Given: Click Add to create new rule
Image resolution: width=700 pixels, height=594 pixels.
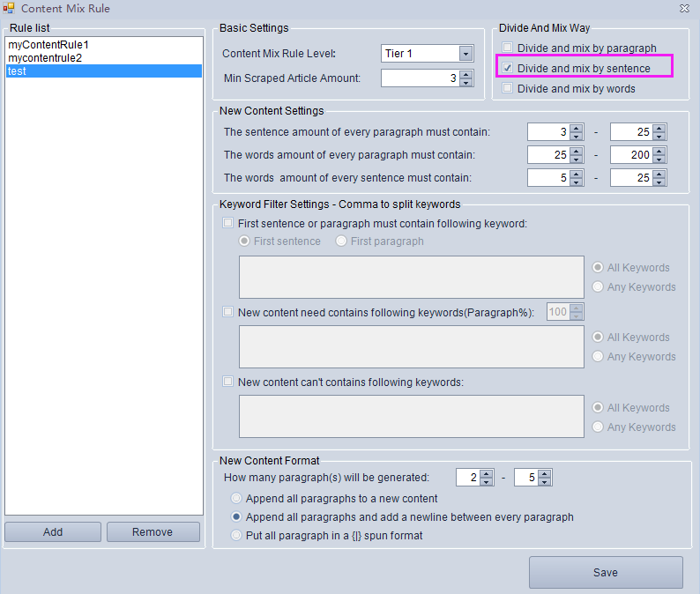Looking at the screenshot, I should tap(53, 532).
